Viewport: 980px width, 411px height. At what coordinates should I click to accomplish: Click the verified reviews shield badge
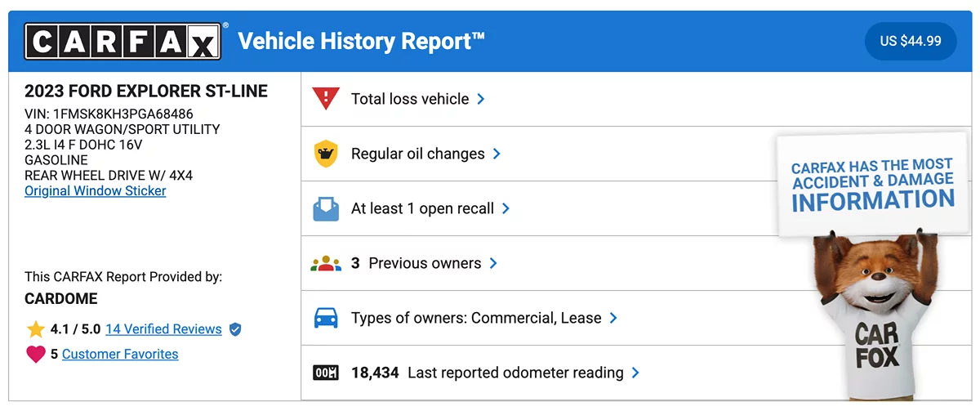[x=235, y=329]
